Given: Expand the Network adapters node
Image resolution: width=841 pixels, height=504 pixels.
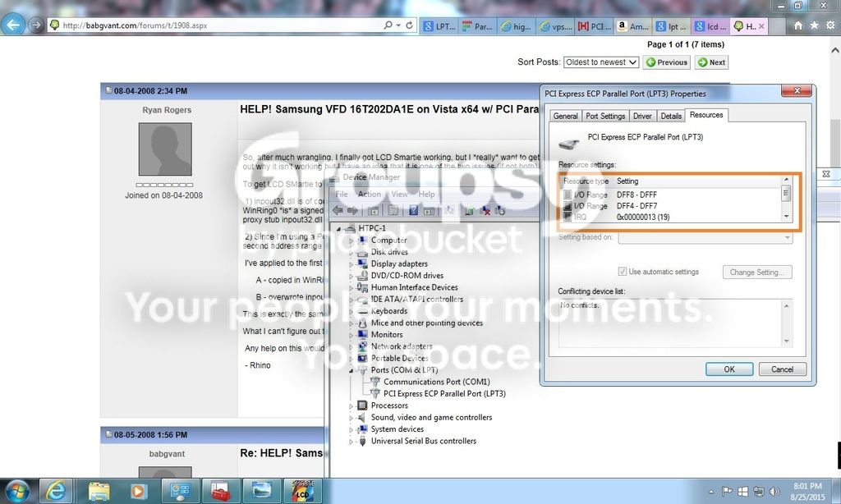Looking at the screenshot, I should 352,347.
